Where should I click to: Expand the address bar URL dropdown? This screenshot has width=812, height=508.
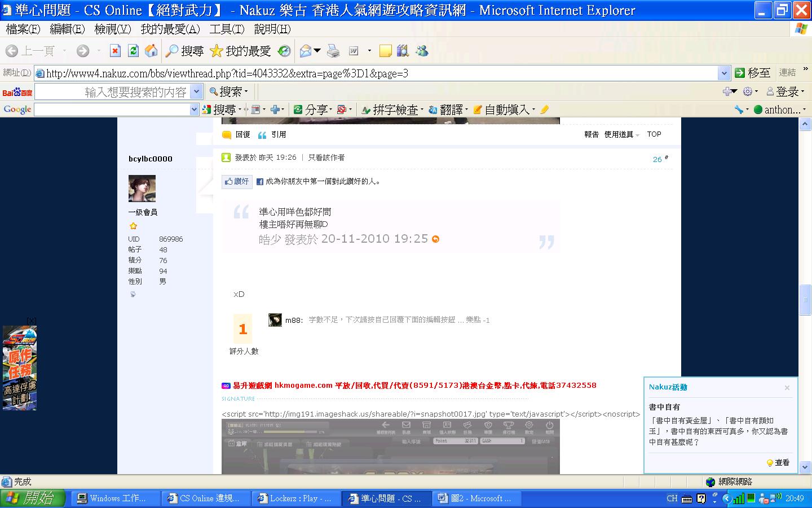tap(724, 73)
